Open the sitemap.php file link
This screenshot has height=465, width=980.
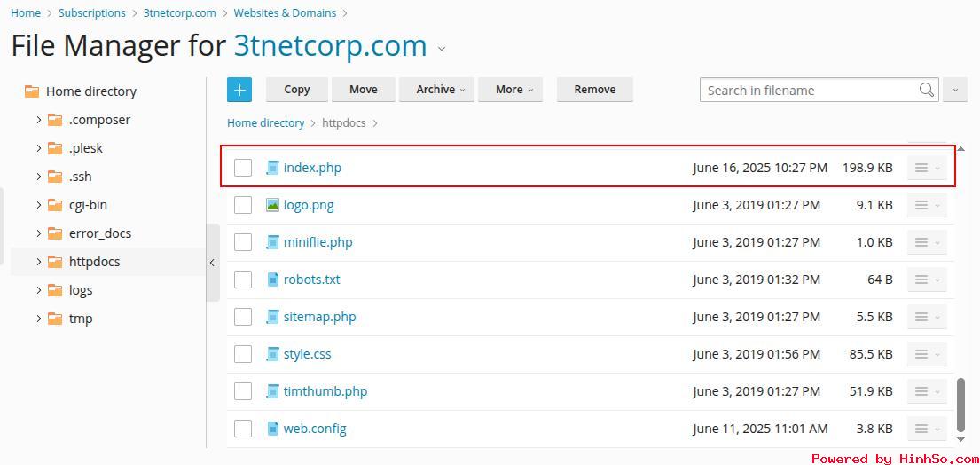pyautogui.click(x=320, y=317)
